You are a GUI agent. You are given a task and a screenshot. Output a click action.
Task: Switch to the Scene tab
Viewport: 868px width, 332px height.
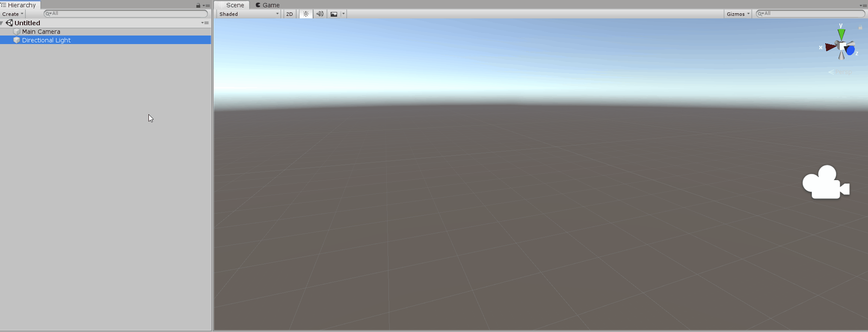[x=231, y=5]
